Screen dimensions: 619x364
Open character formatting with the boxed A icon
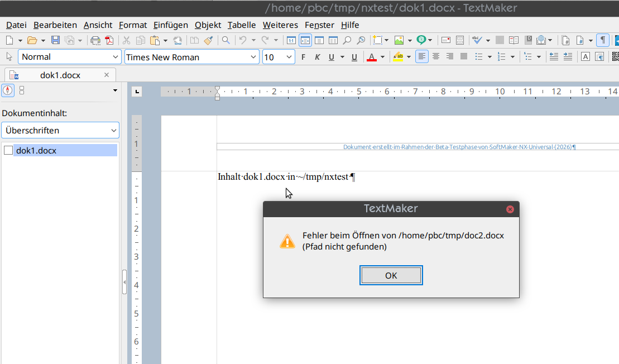coord(586,57)
